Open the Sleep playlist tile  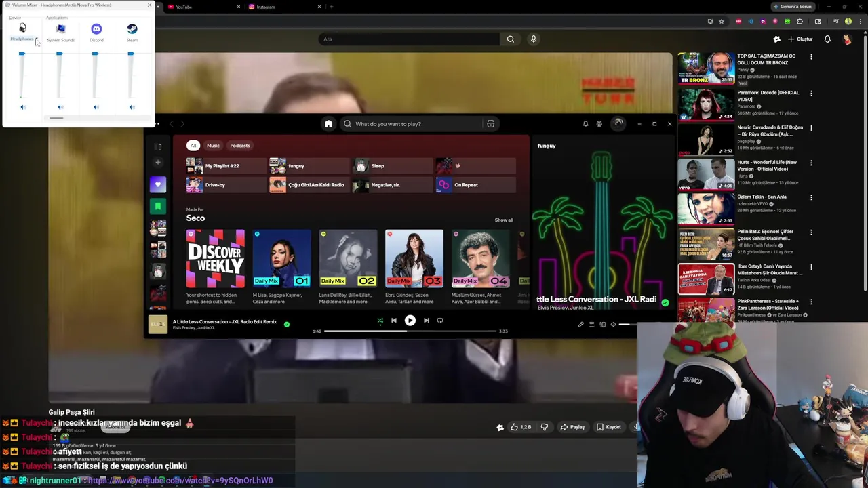pyautogui.click(x=393, y=166)
